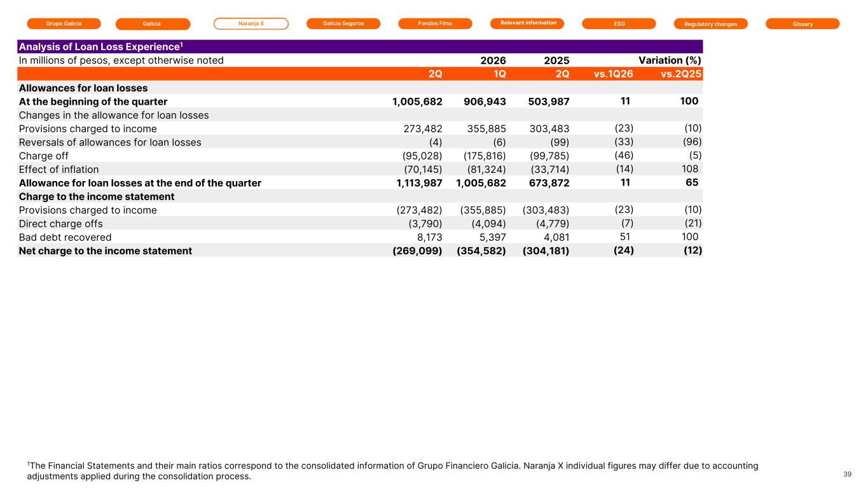Click the Analysis of Loan Loss Experience title
This screenshot has width=868, height=488.
tap(101, 46)
